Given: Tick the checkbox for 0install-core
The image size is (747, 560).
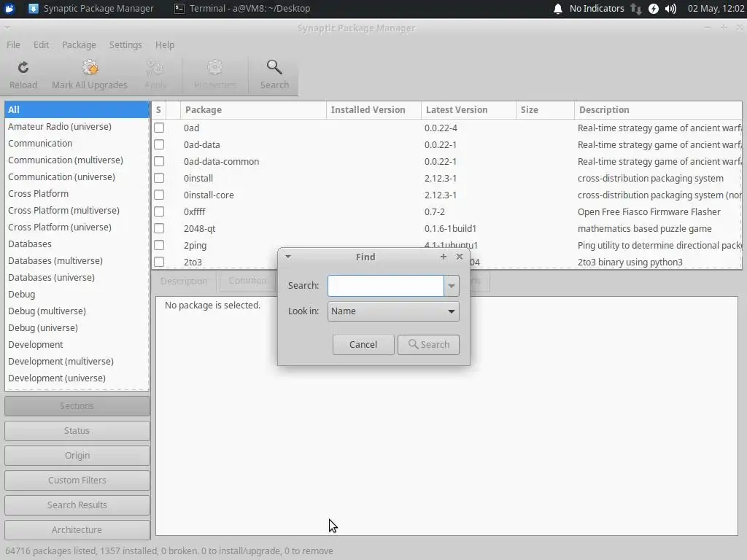Looking at the screenshot, I should [159, 195].
